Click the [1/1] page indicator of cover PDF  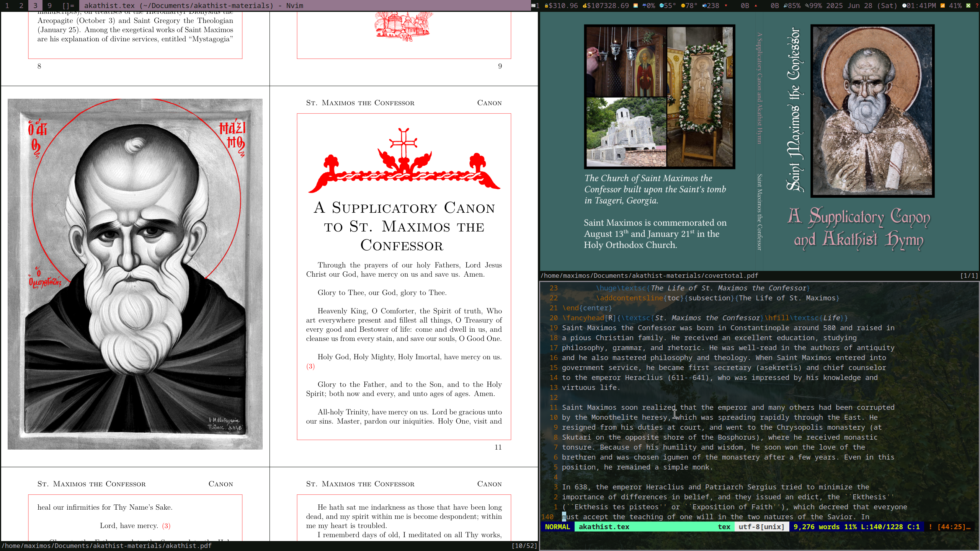(969, 275)
